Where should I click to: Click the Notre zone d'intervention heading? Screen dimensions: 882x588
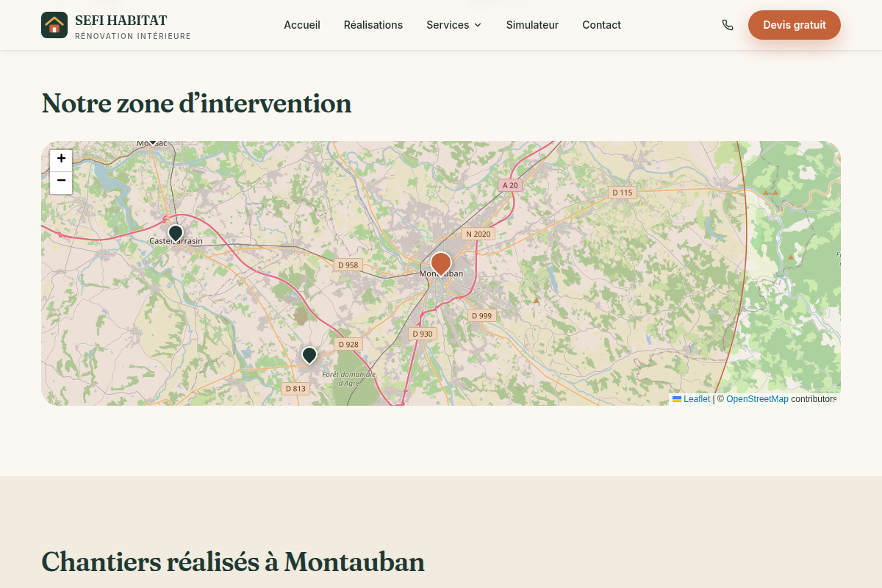pos(196,104)
